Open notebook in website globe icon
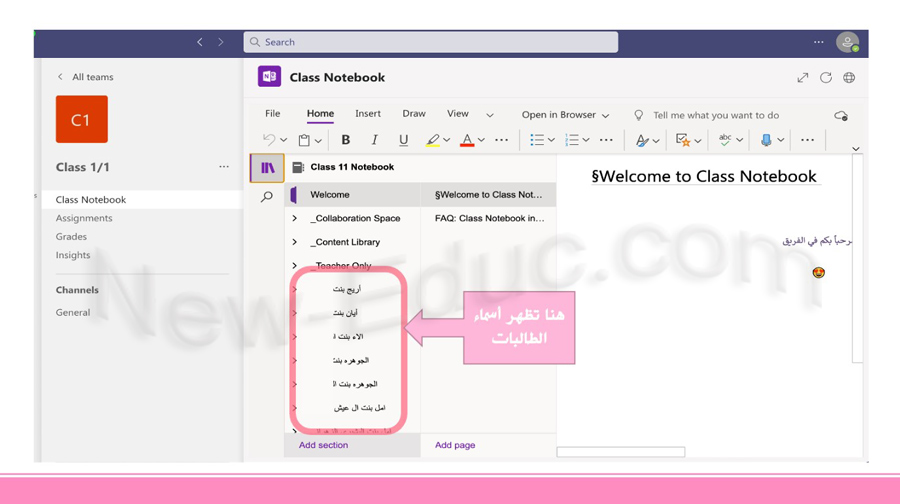 click(x=849, y=77)
